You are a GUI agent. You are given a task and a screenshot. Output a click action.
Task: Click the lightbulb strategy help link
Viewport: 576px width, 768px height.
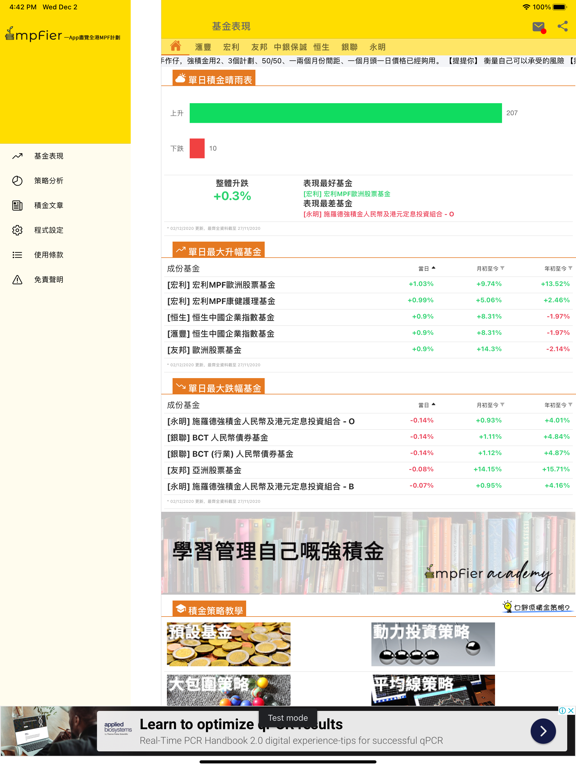click(537, 607)
